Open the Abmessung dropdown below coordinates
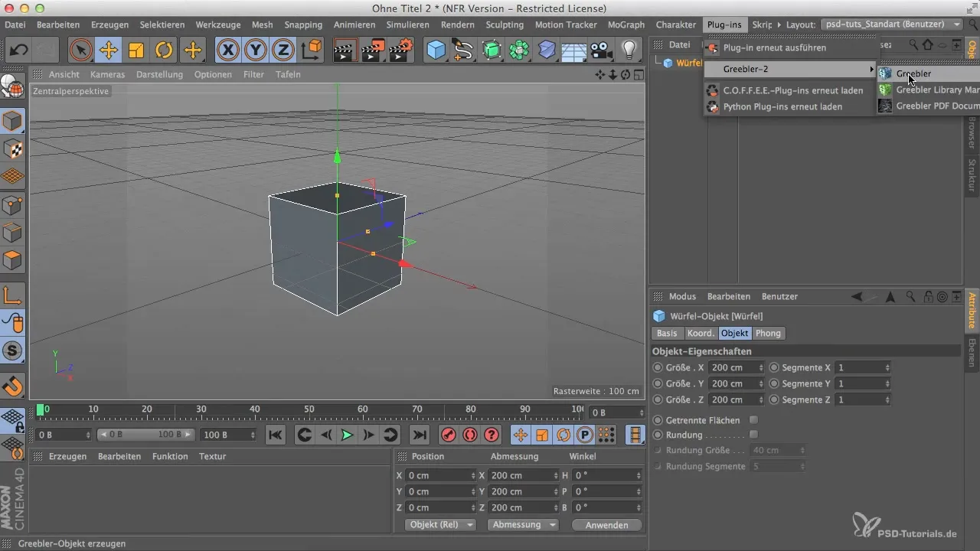The height and width of the screenshot is (551, 980). point(523,525)
